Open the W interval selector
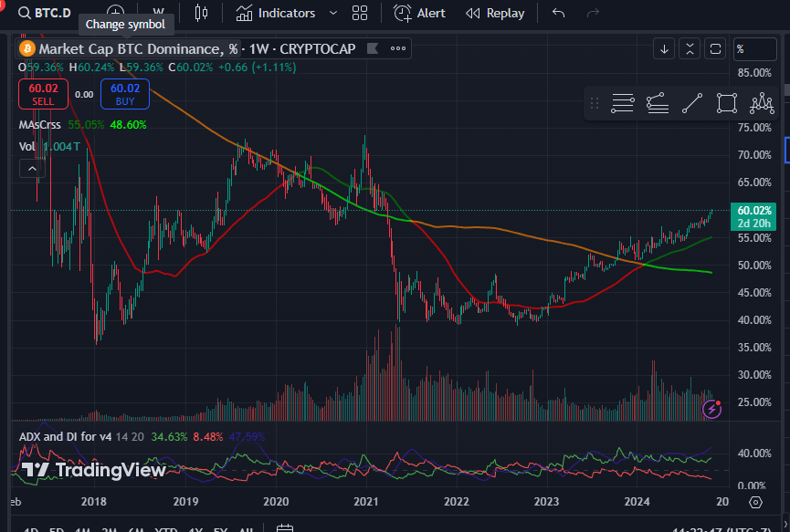 tap(158, 13)
